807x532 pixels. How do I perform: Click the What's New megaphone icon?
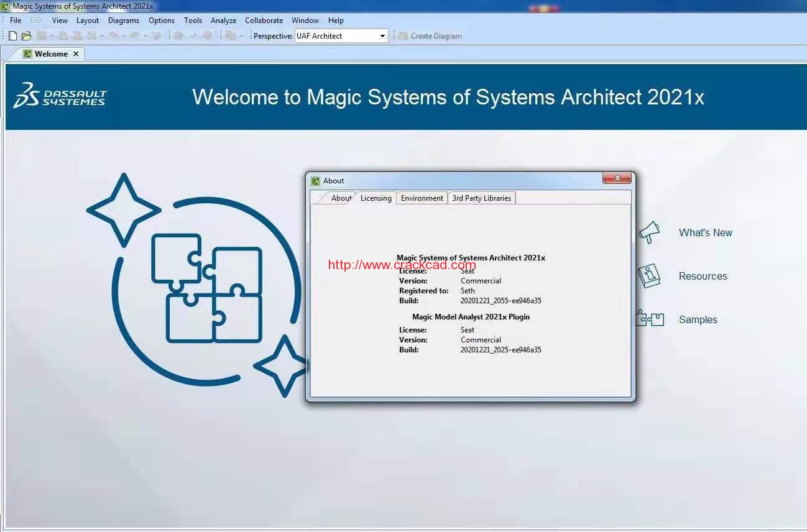[648, 232]
